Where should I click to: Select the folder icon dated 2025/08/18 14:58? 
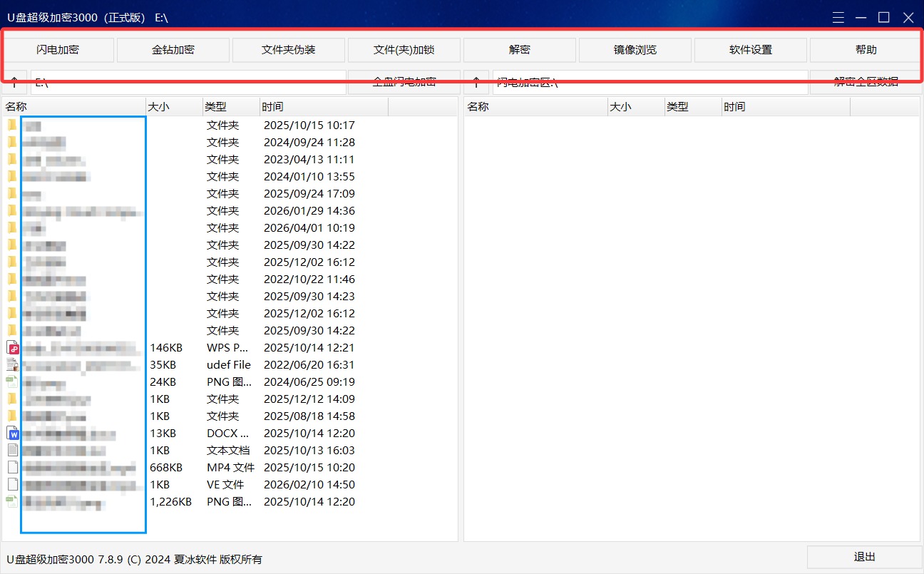12,416
